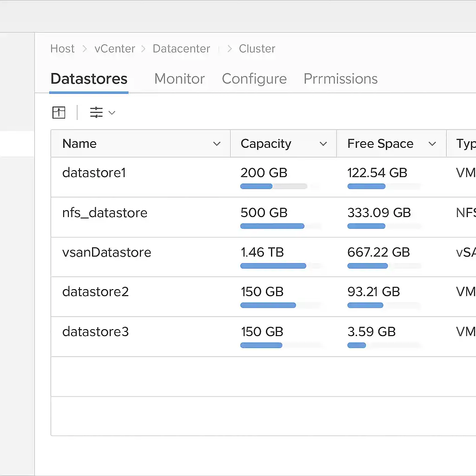476x476 pixels.
Task: Open the Capacity column dropdown arrow
Action: click(x=324, y=144)
